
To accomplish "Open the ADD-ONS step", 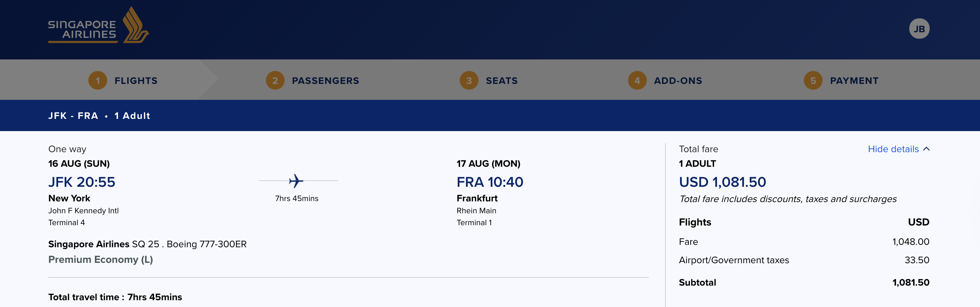I will click(678, 80).
